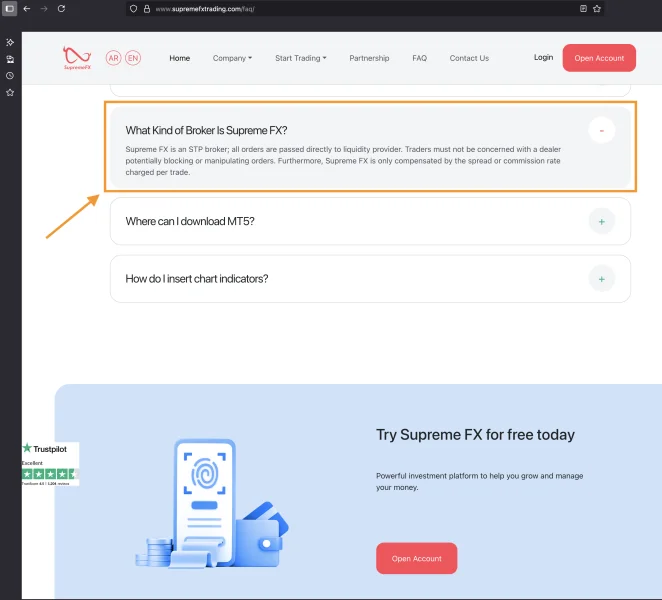Open the Start Trading dropdown menu

pos(301,58)
